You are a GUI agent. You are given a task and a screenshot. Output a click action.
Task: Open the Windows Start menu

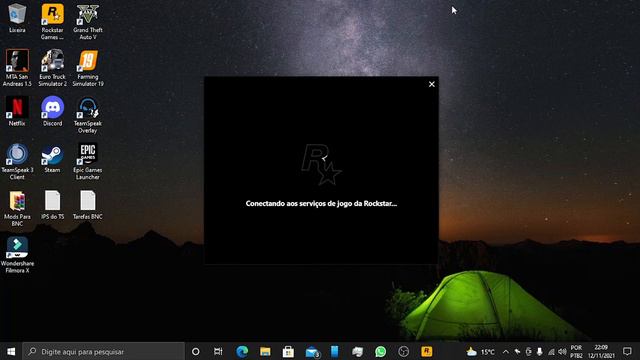(11, 351)
